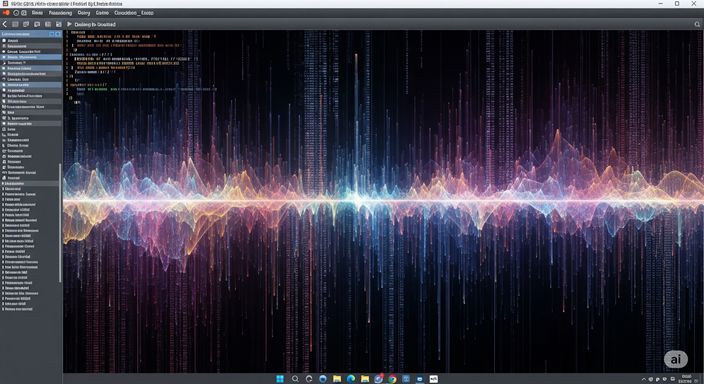The width and height of the screenshot is (704, 384).
Task: Click the play triangle in the toolbar
Action: point(70,24)
